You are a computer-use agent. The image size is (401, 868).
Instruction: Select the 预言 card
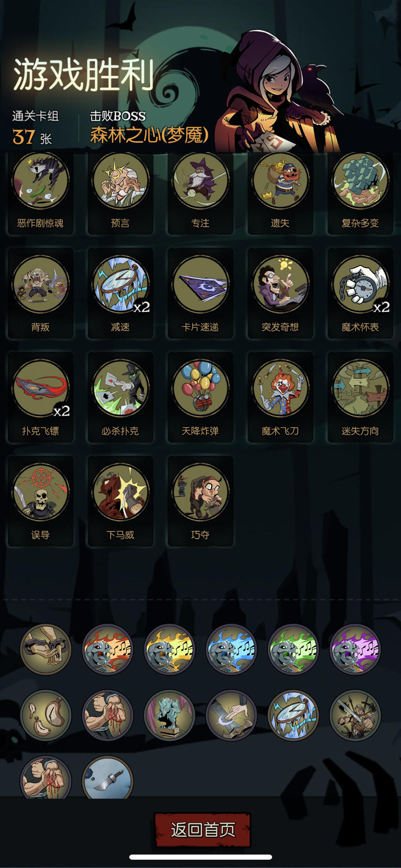coord(121,182)
